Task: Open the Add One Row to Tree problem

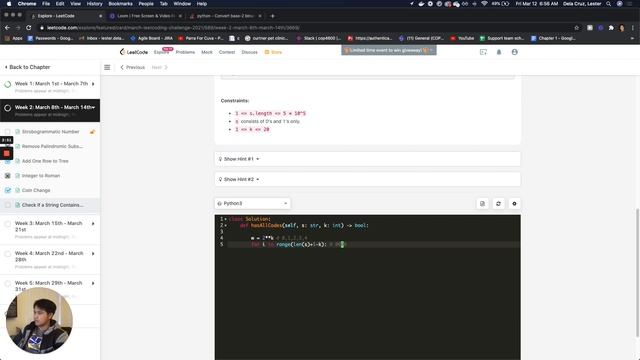Action: coord(45,161)
